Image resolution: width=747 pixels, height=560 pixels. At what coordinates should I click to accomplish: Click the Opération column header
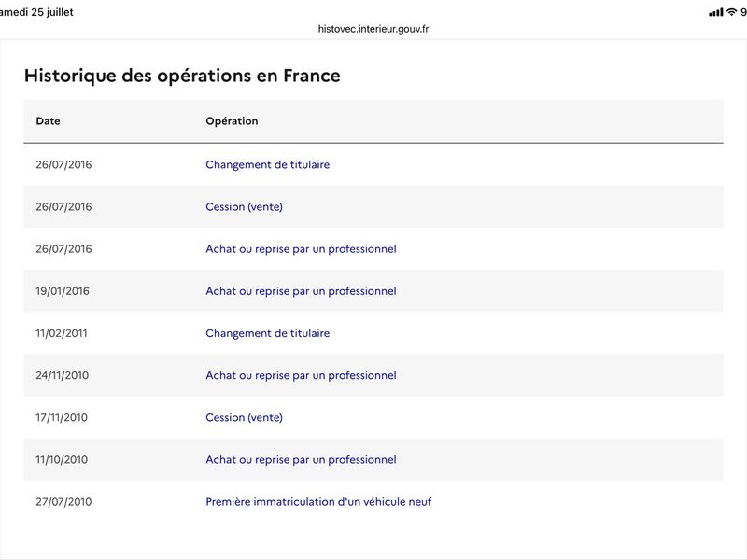click(232, 121)
